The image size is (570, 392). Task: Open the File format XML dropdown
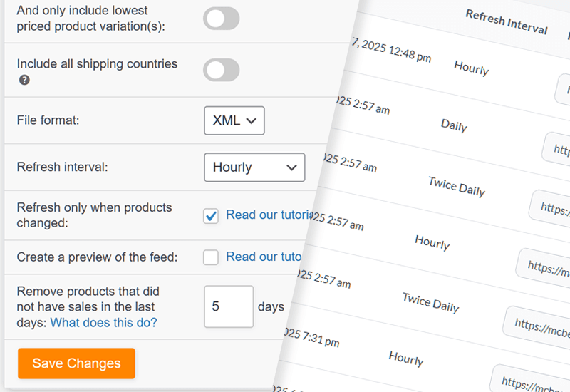234,120
